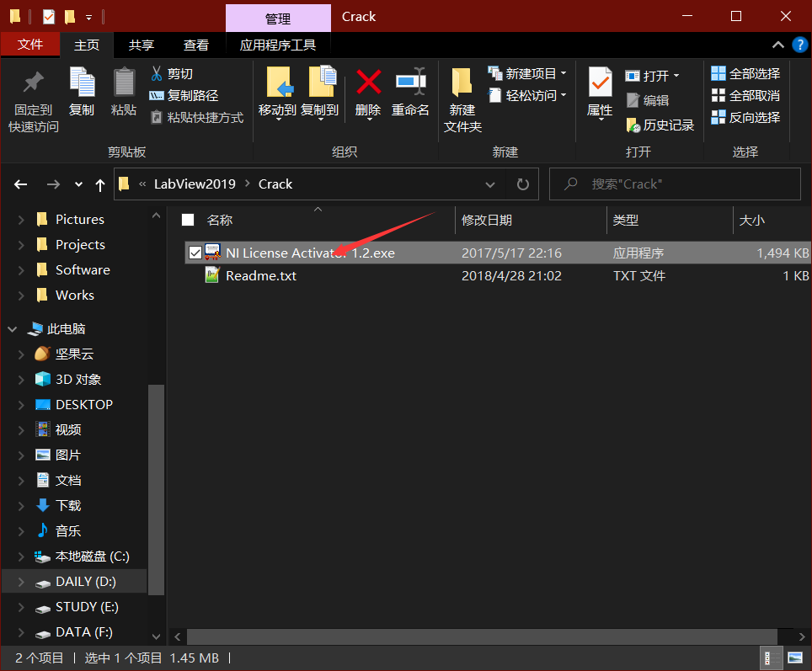Click Paste shortcut (粘贴快捷方式)

click(197, 118)
